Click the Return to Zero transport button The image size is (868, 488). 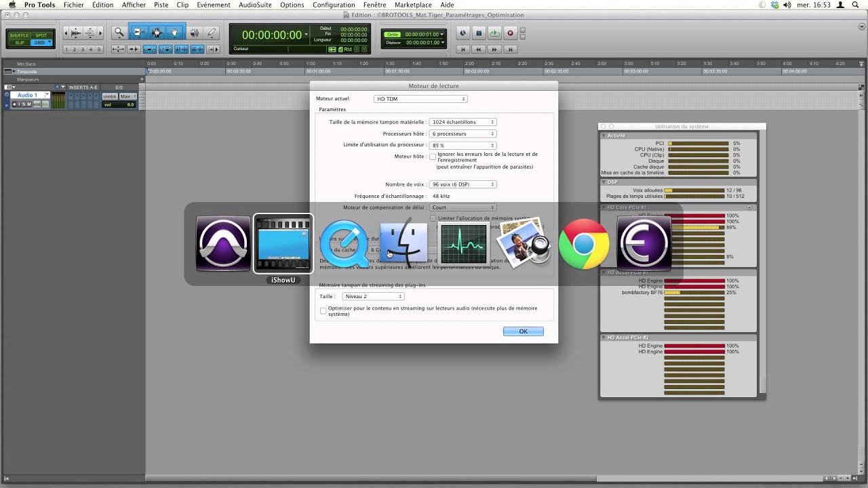tap(463, 49)
